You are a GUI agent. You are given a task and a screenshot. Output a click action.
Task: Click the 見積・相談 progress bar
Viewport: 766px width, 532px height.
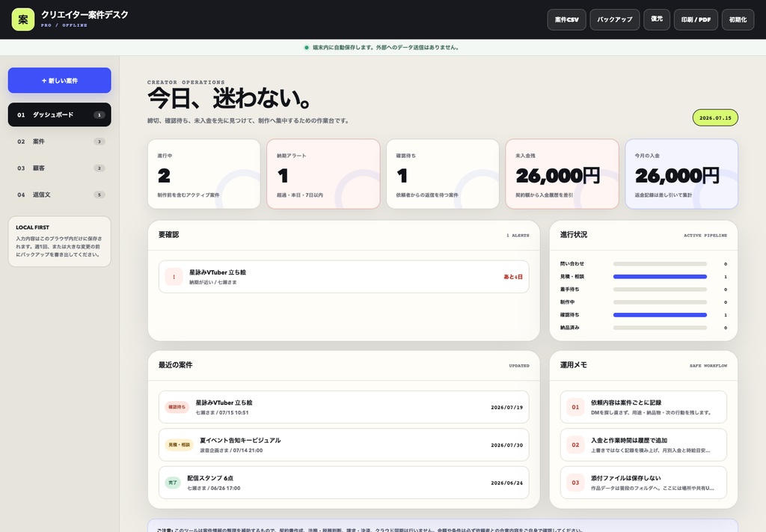pos(660,277)
